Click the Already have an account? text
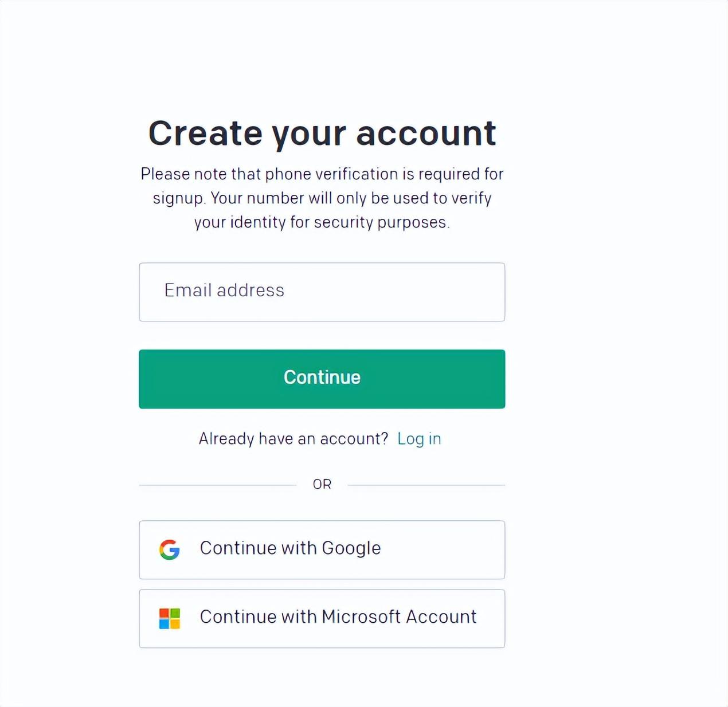728x707 pixels. tap(293, 439)
